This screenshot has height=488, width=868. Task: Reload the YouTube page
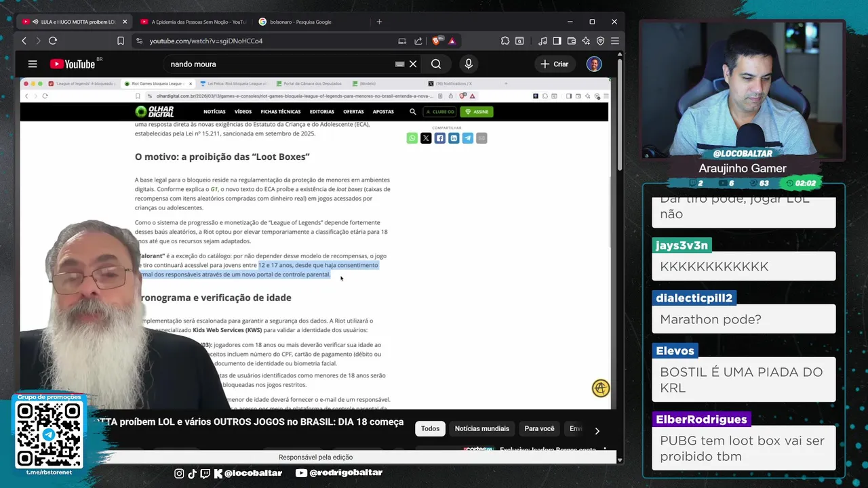tap(53, 41)
